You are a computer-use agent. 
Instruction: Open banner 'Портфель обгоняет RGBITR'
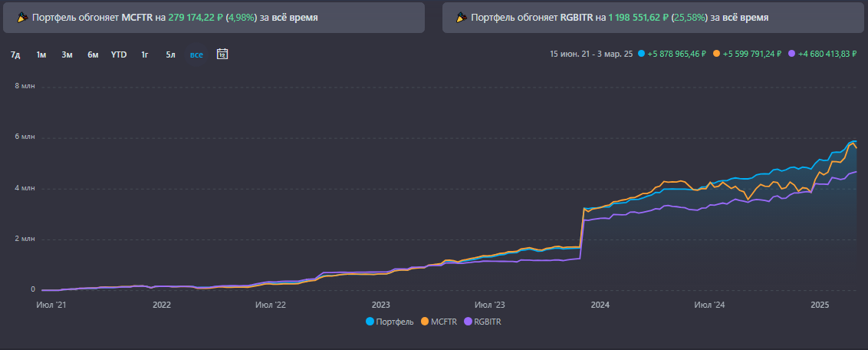click(x=655, y=18)
